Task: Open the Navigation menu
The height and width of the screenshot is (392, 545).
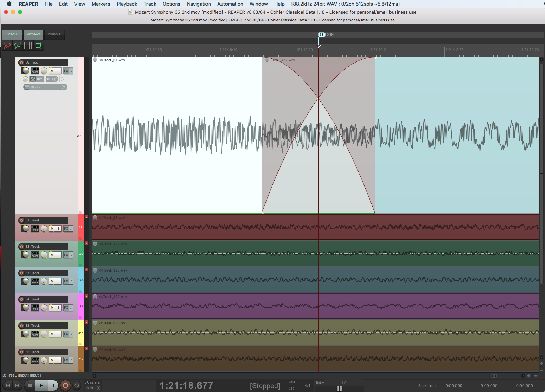Action: click(x=199, y=4)
